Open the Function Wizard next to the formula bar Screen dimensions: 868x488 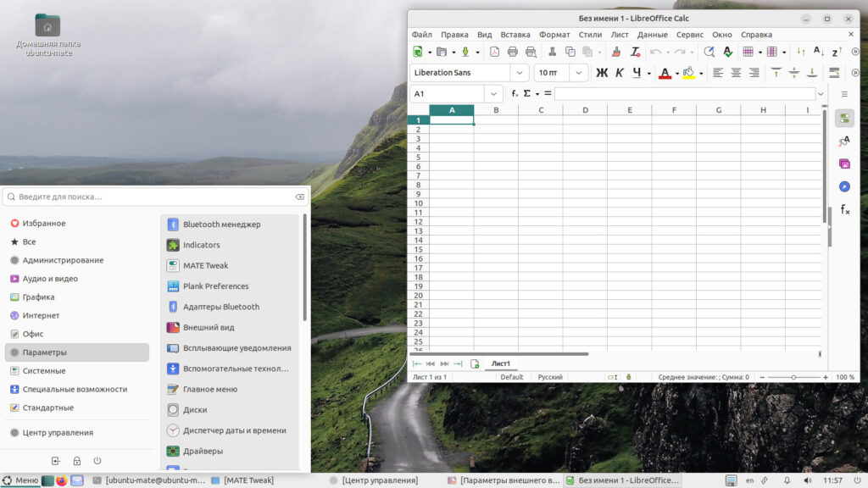pyautogui.click(x=514, y=93)
